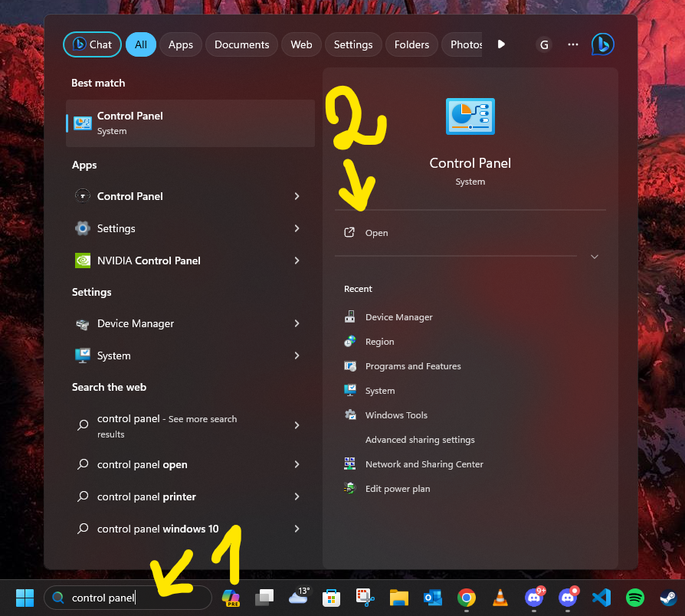685x616 pixels.
Task: Expand the Device Manager result chevron
Action: (297, 324)
